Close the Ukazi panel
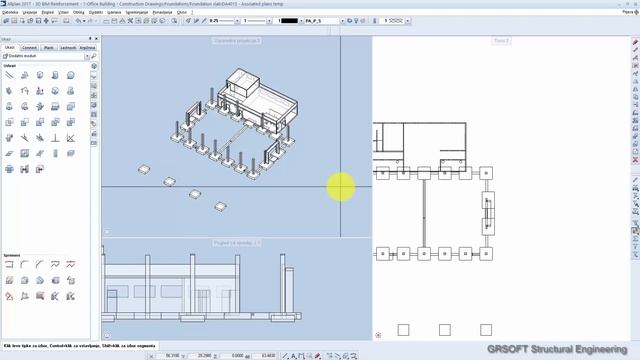 click(96, 39)
